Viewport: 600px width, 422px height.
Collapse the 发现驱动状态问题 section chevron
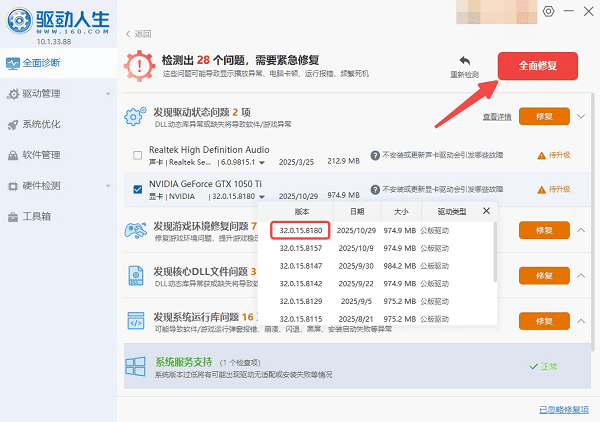coord(582,116)
